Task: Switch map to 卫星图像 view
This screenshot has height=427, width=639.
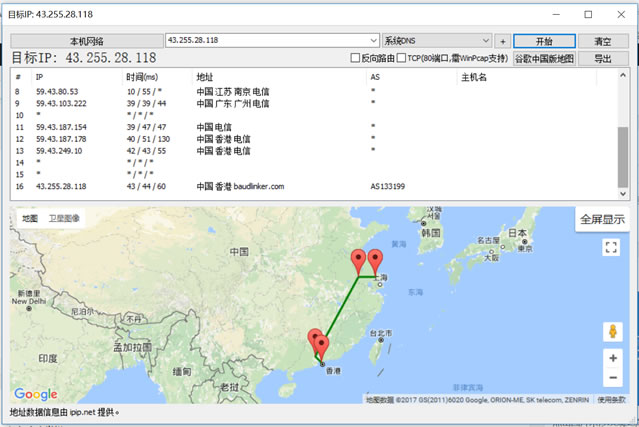Action: (x=66, y=218)
